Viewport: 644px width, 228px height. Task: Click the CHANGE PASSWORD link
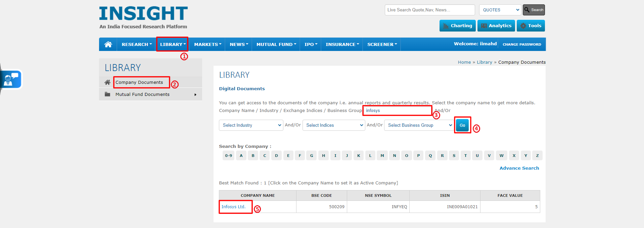pos(522,44)
